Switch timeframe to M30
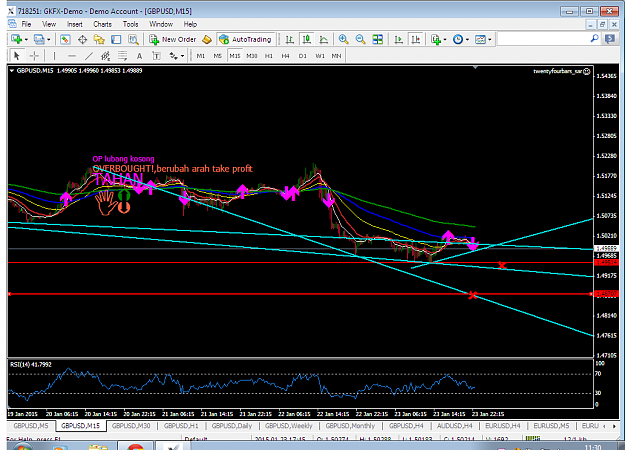Screen dimensions: 625x450 click(x=252, y=56)
